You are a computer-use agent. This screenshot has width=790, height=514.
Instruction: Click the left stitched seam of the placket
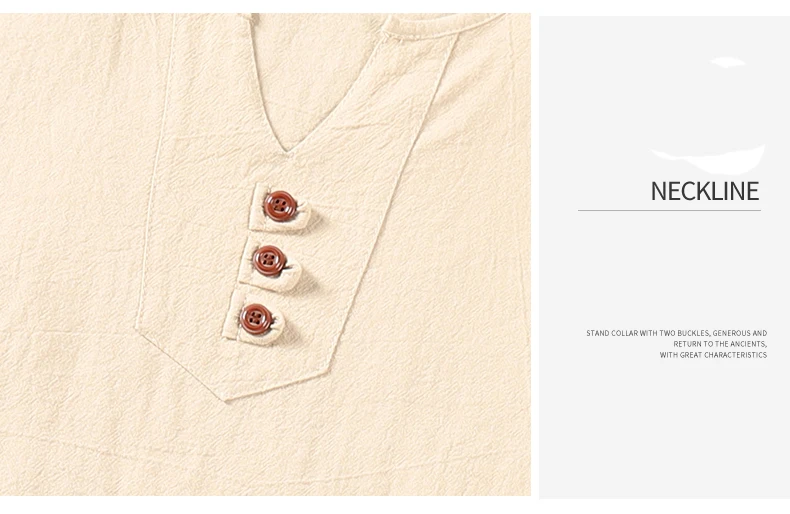[154, 171]
